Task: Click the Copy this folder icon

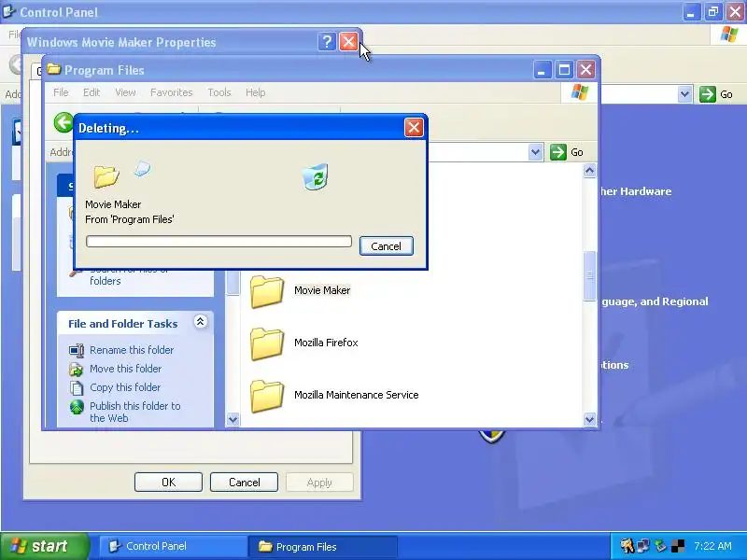Action: coord(77,388)
